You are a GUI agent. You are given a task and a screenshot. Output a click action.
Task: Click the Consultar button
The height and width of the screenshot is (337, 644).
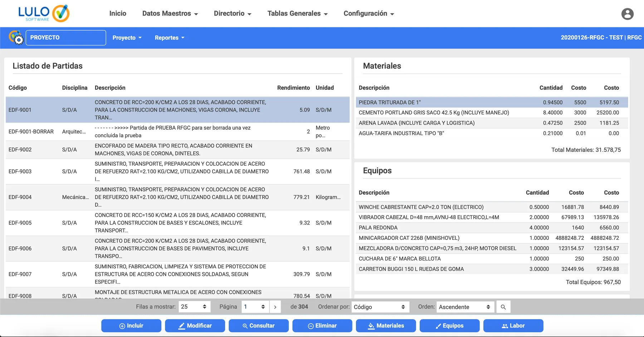tap(259, 326)
